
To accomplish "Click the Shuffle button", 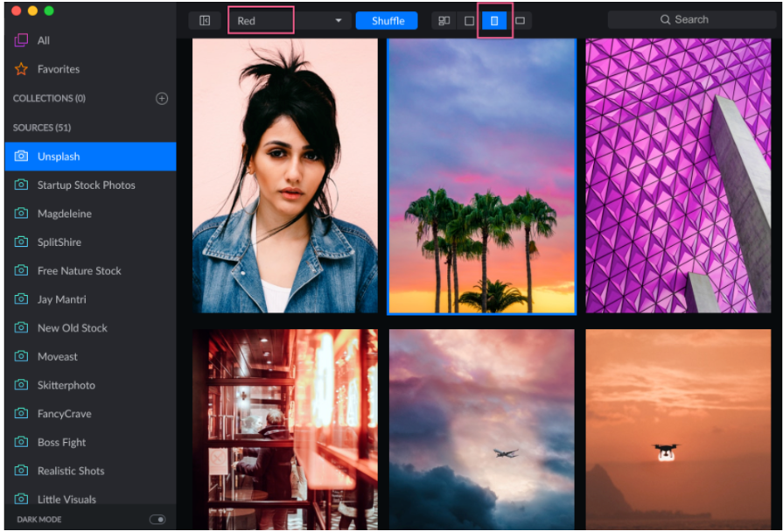I will point(387,21).
